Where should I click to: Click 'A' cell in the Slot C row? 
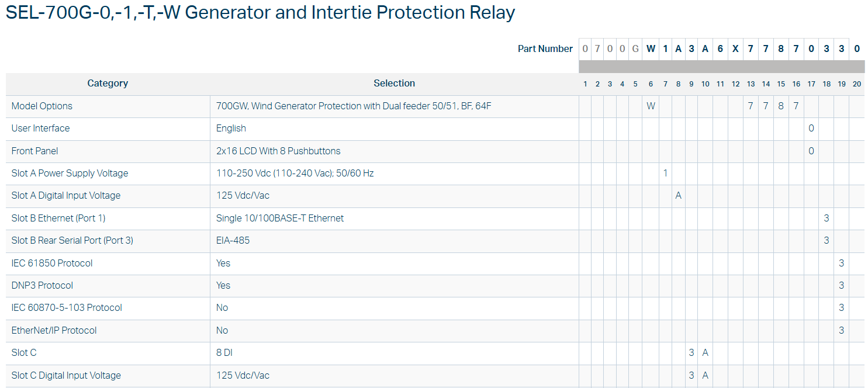(705, 353)
